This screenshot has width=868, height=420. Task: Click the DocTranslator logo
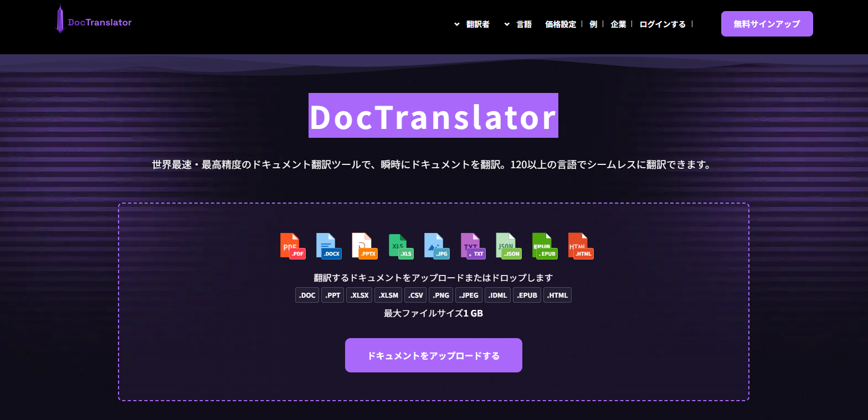[93, 22]
